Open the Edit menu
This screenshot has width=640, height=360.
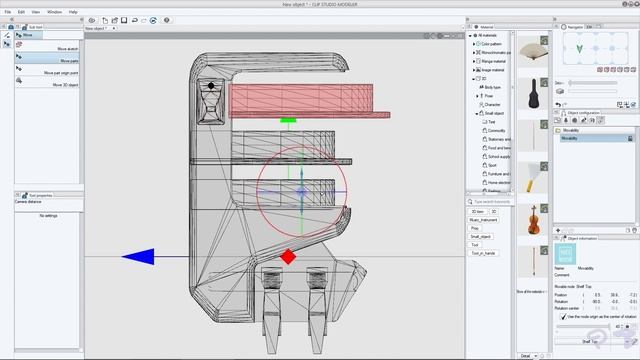click(x=21, y=12)
